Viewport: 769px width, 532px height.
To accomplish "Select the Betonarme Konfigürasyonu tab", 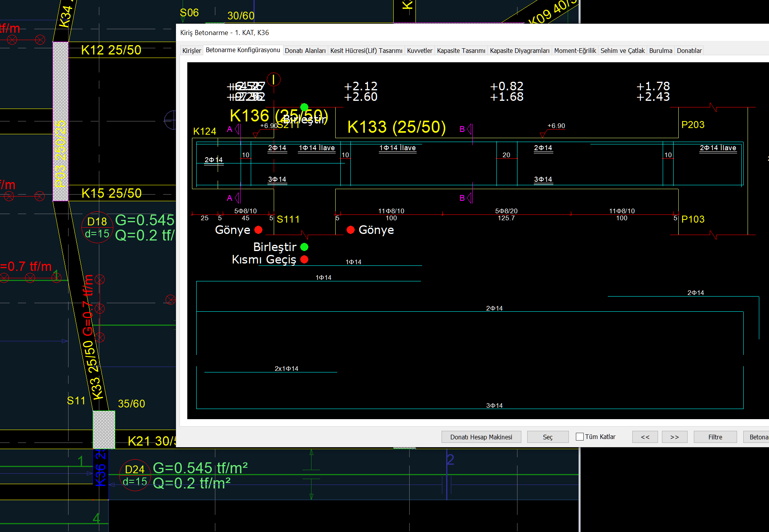I will pyautogui.click(x=243, y=50).
